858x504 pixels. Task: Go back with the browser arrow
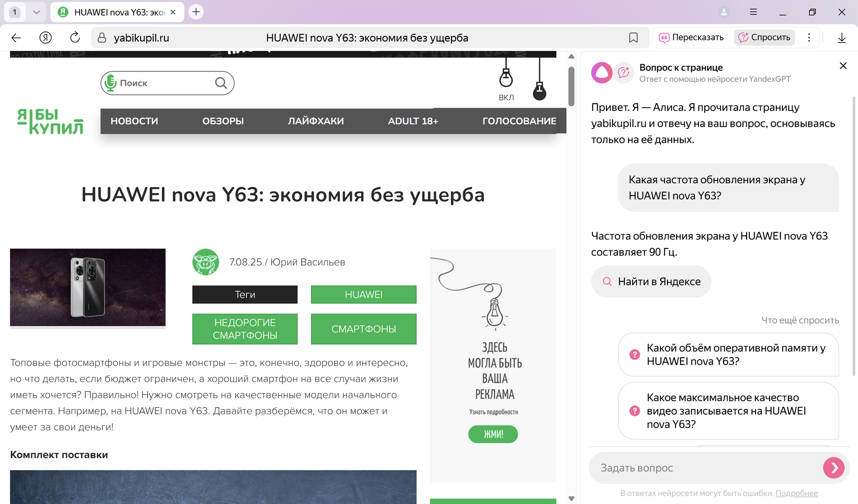click(16, 38)
